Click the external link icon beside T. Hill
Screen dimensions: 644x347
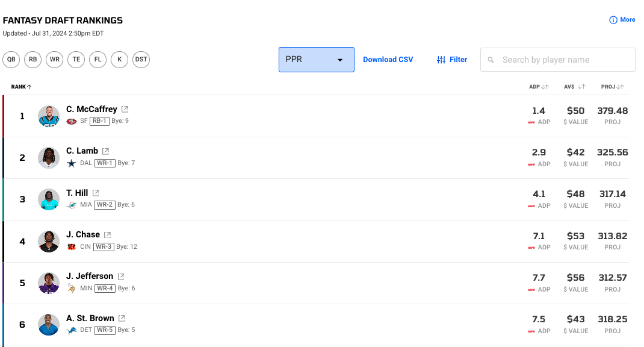pyautogui.click(x=95, y=193)
